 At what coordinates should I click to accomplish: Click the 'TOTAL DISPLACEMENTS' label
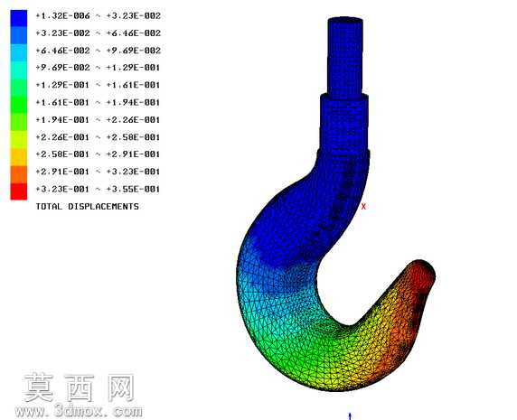point(88,207)
